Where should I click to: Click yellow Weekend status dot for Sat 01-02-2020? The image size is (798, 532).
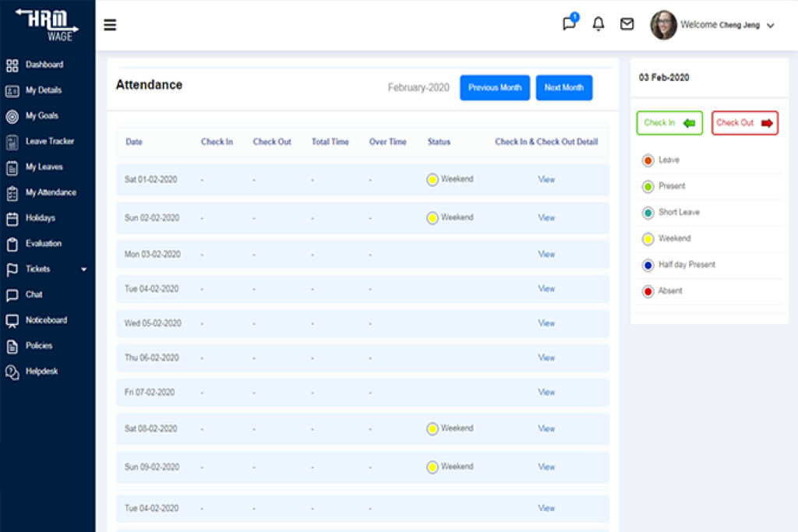pos(432,179)
